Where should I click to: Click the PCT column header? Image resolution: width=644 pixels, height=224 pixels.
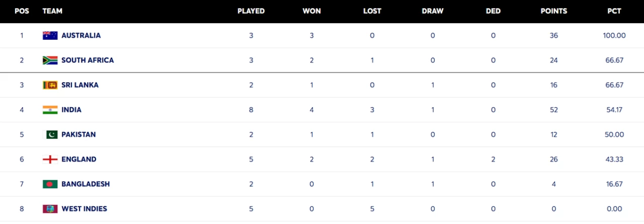(614, 11)
